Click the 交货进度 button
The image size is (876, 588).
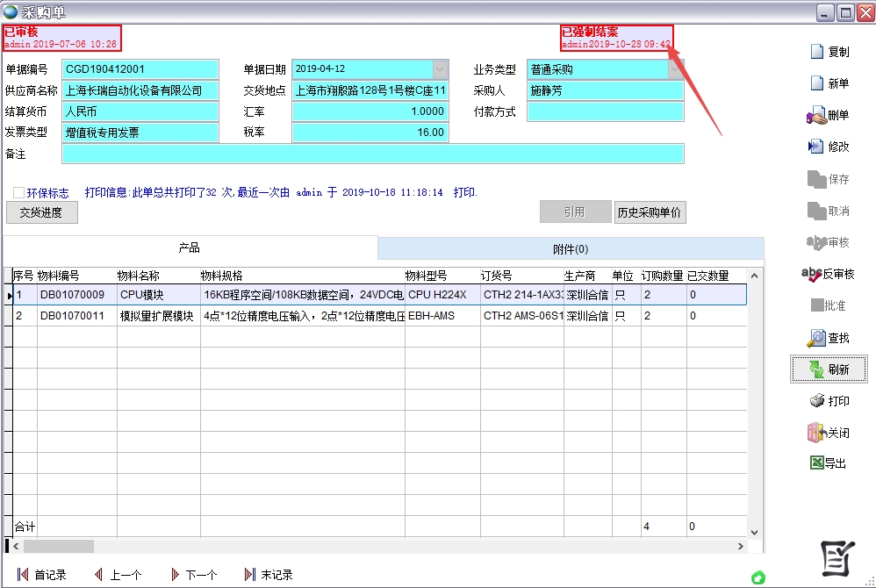pos(41,212)
